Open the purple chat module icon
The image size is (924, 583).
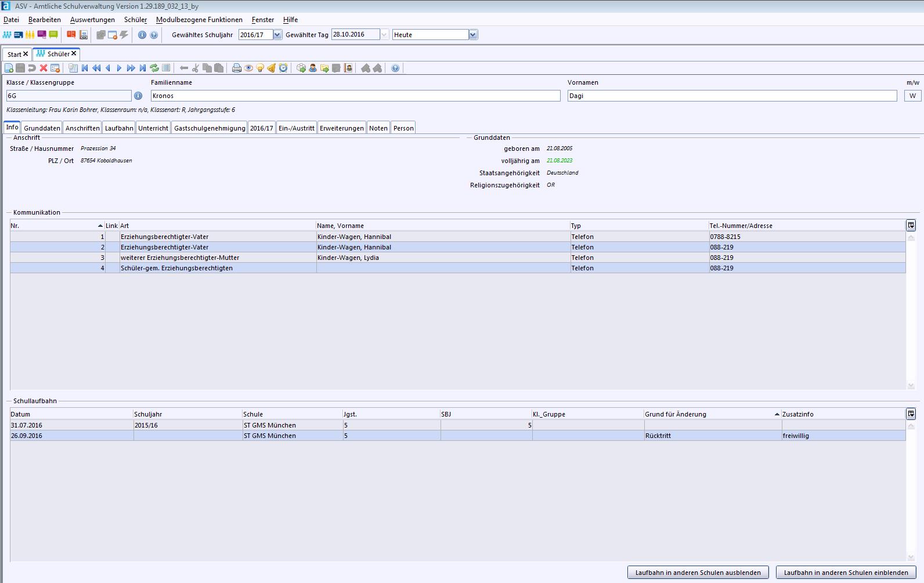point(42,35)
